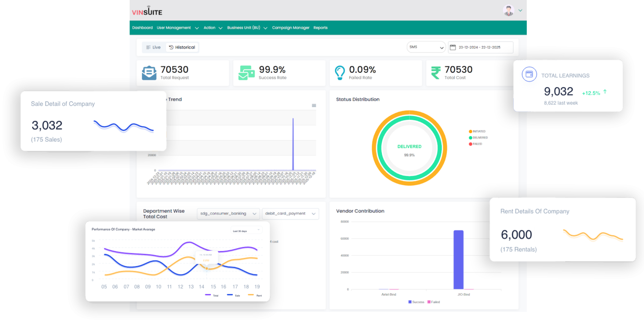Click the Total Learnings wallet icon
Image resolution: width=644 pixels, height=320 pixels.
529,74
